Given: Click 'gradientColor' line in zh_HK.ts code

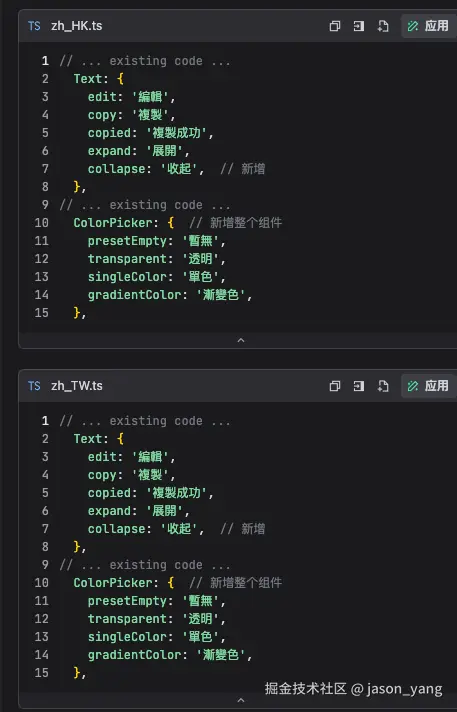Looking at the screenshot, I should (x=170, y=295).
